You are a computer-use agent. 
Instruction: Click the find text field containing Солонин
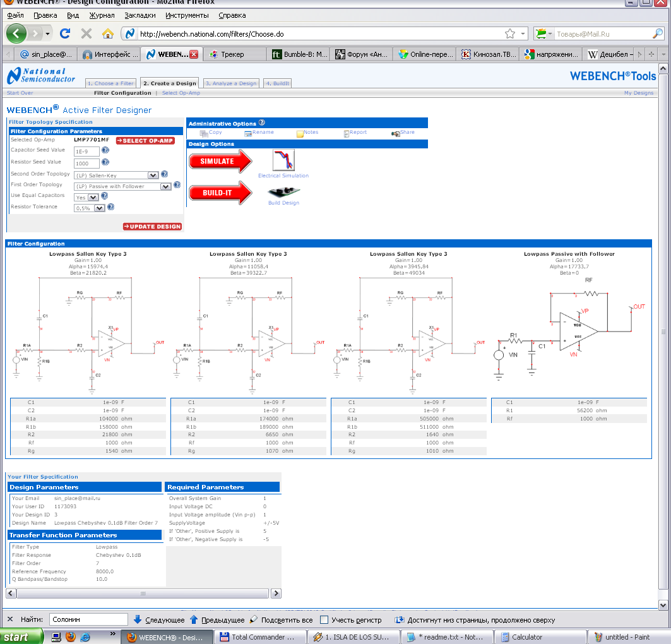tap(88, 619)
